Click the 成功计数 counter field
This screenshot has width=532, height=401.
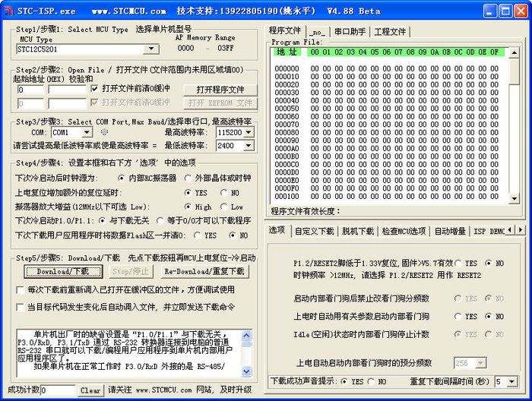pyautogui.click(x=58, y=390)
